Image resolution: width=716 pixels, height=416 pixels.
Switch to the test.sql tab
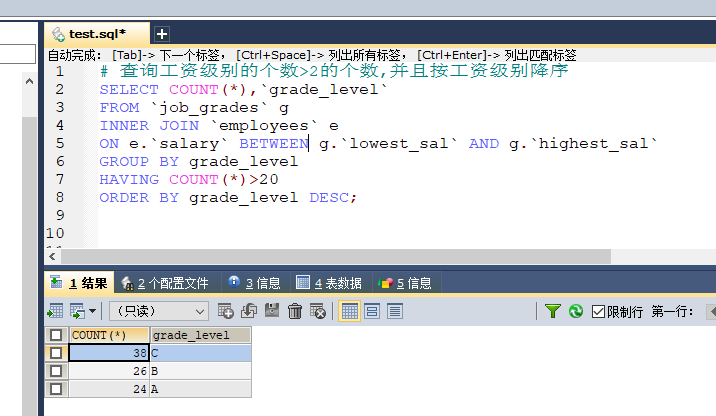tap(97, 34)
